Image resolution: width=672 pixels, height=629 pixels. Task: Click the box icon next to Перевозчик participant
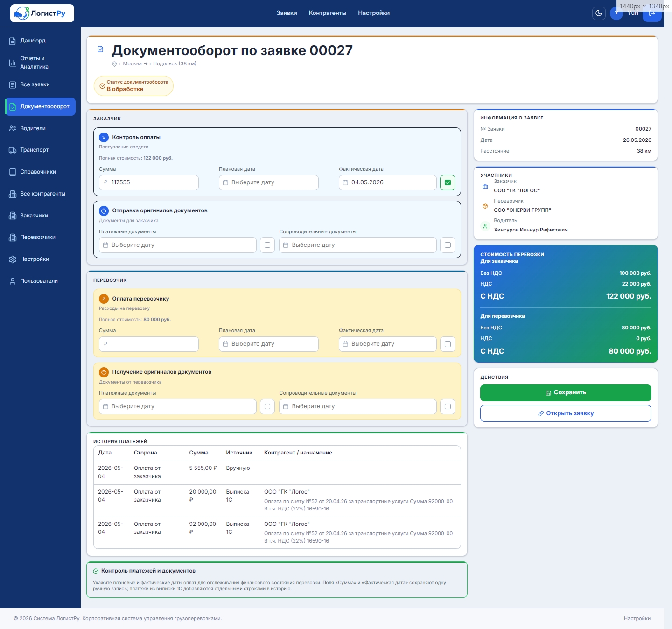click(x=485, y=206)
